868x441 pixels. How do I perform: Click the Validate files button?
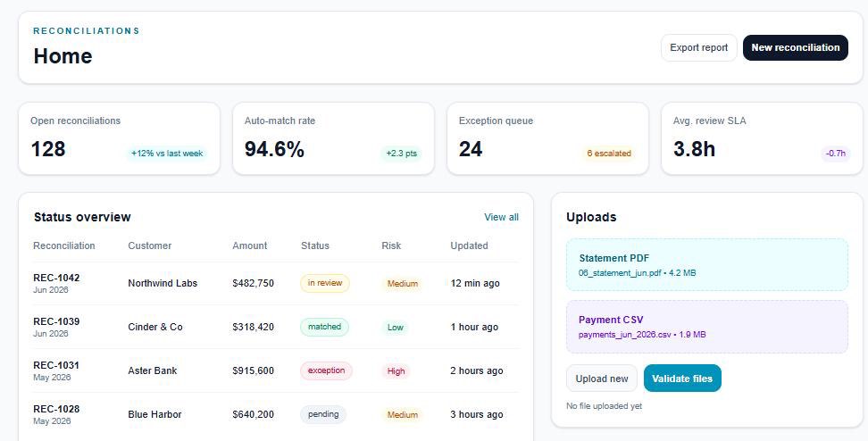click(x=682, y=379)
